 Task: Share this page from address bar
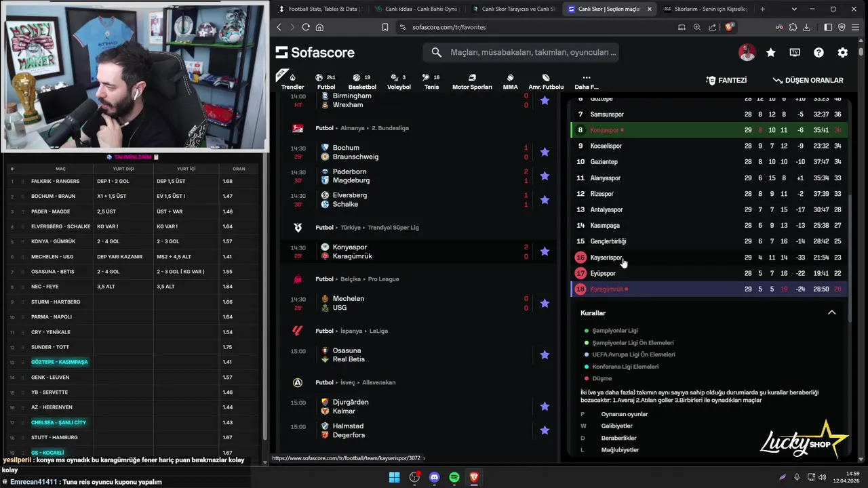712,27
